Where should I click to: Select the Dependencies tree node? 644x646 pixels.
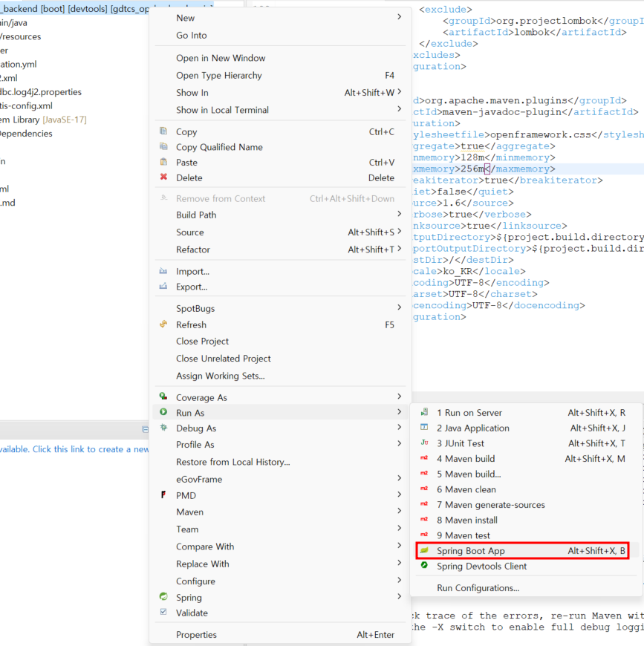tap(27, 134)
